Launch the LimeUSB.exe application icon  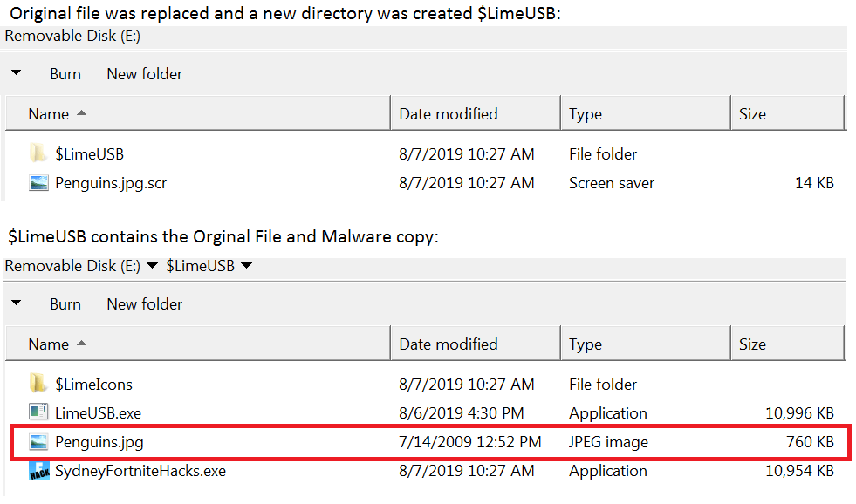37,412
